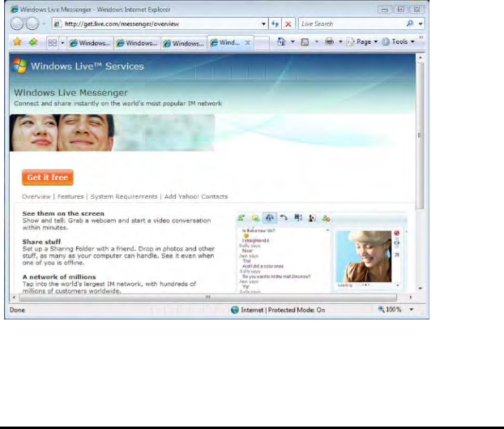
Task: Click the red stop webcam icon
Action: 397,233
